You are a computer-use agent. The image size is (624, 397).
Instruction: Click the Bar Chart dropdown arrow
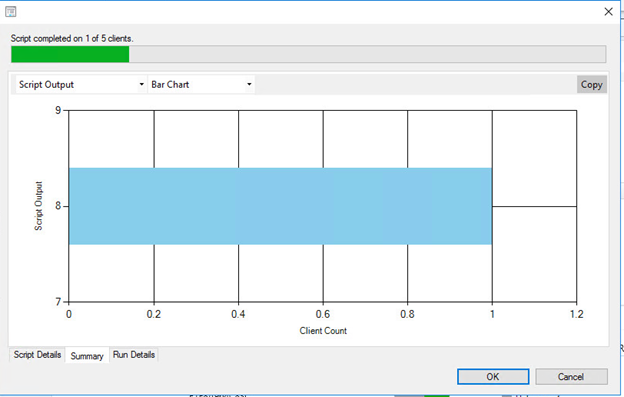[249, 84]
